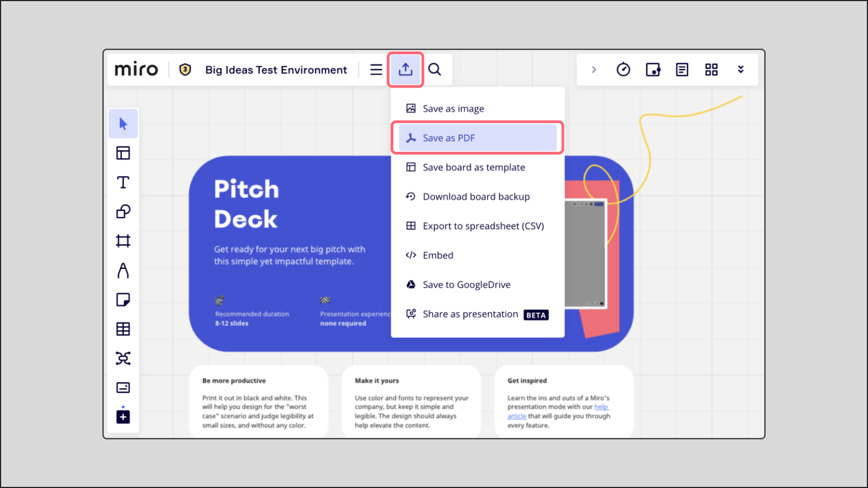
Task: Open board search
Action: [x=435, y=69]
